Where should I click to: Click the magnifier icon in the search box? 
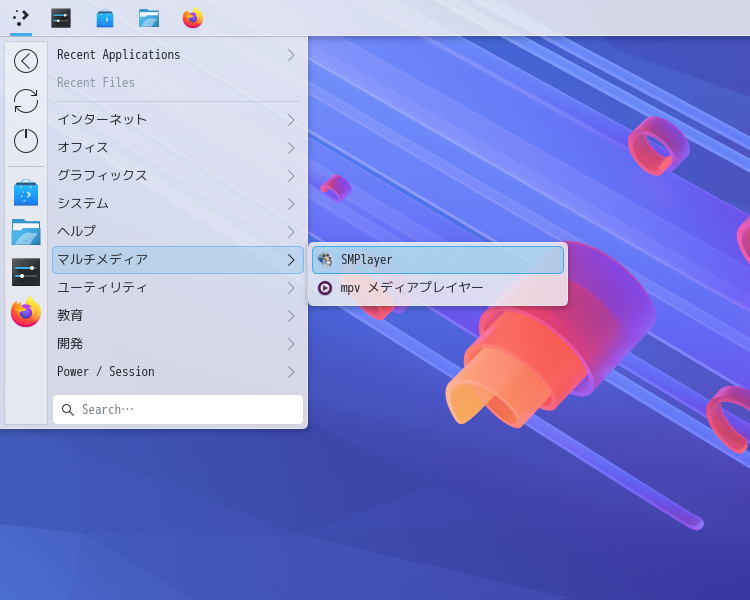tap(67, 410)
